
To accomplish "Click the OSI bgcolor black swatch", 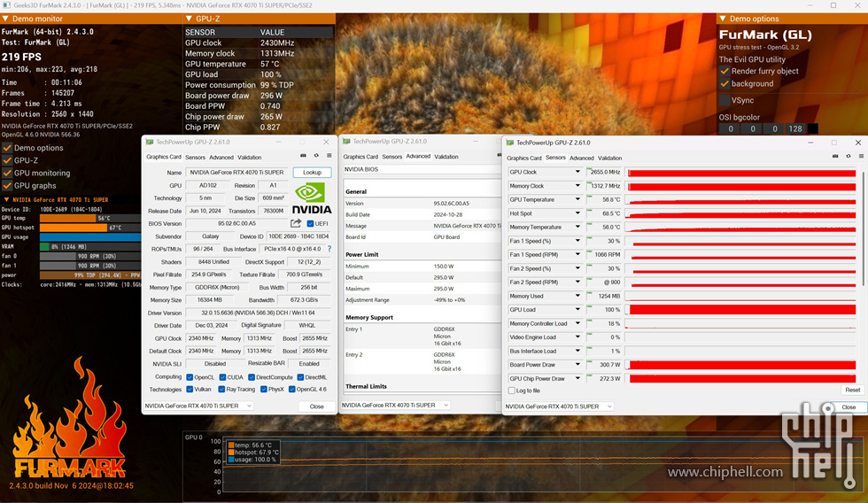I will coord(812,128).
